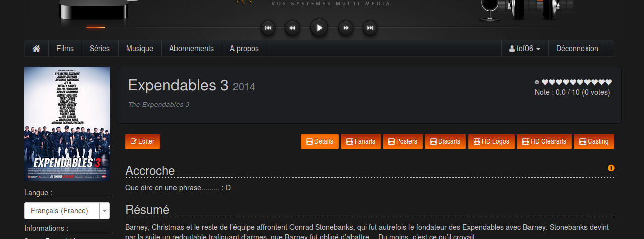
Task: Start playback with the play button
Action: tap(319, 28)
